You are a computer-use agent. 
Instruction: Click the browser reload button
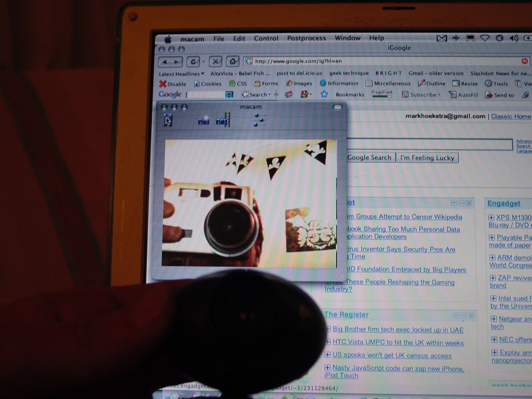coord(193,61)
